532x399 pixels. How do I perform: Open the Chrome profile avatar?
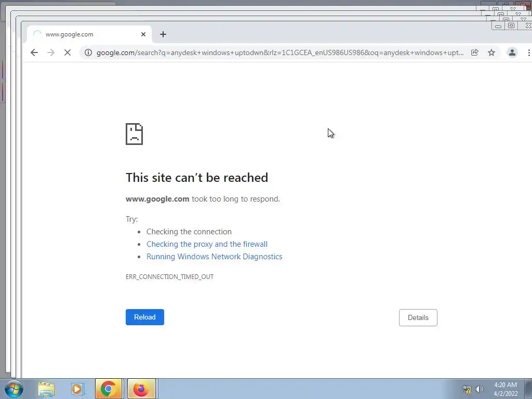click(x=512, y=52)
